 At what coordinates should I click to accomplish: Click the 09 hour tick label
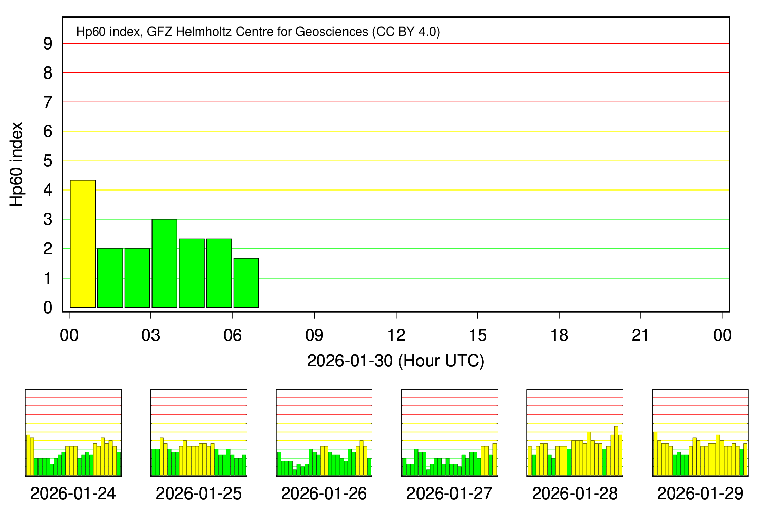click(x=314, y=334)
